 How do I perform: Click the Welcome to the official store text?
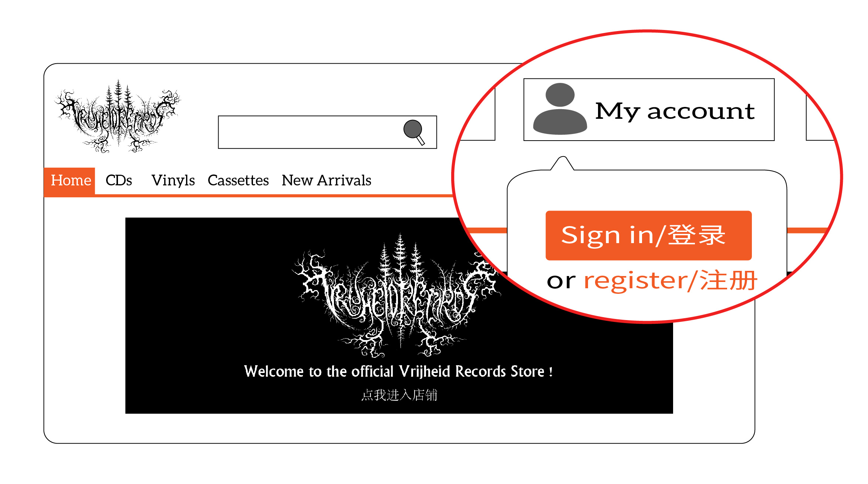tap(399, 372)
